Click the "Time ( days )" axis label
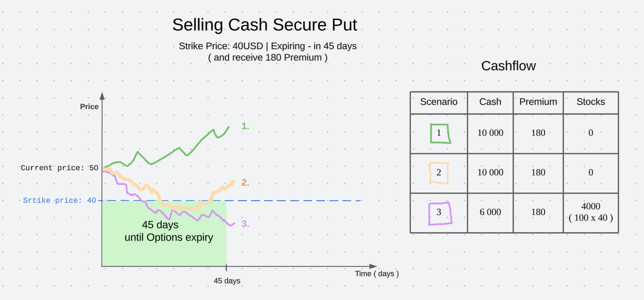644x300 pixels. (377, 274)
